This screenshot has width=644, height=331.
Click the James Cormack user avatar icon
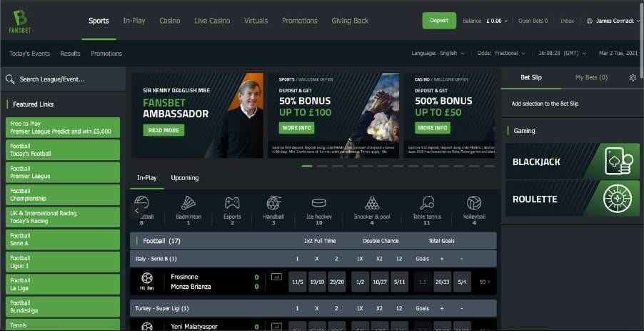pos(589,21)
